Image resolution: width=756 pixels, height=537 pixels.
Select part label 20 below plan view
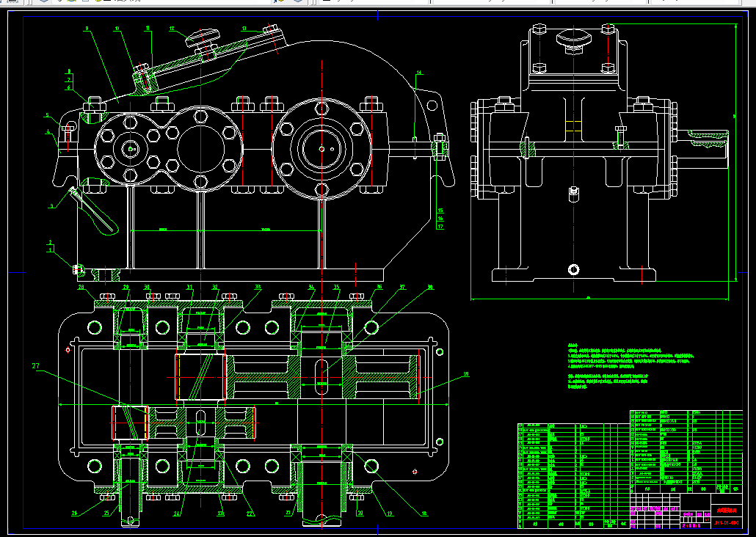[360, 514]
